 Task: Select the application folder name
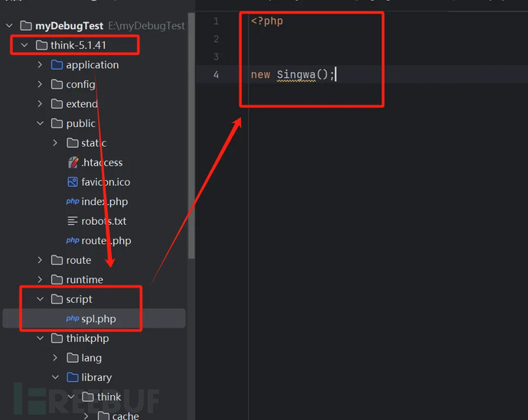[93, 64]
